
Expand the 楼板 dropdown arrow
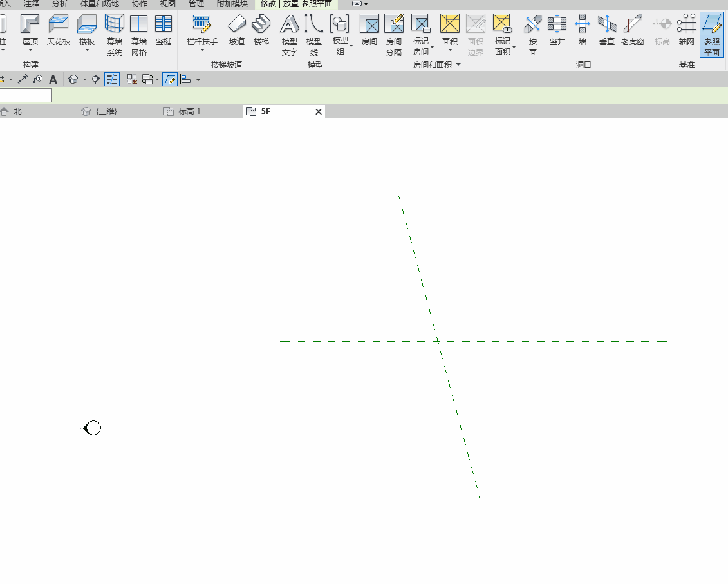(87, 50)
